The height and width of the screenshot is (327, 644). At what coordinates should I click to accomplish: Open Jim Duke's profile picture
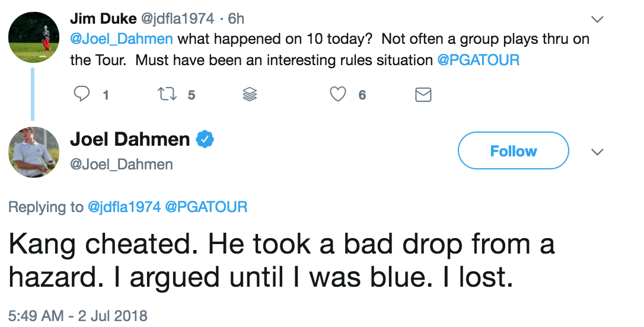(34, 37)
